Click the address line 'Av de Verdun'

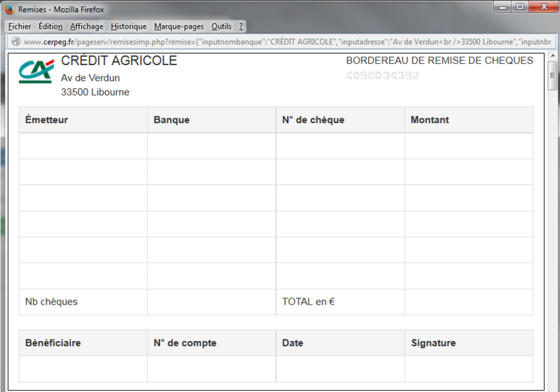click(x=90, y=78)
